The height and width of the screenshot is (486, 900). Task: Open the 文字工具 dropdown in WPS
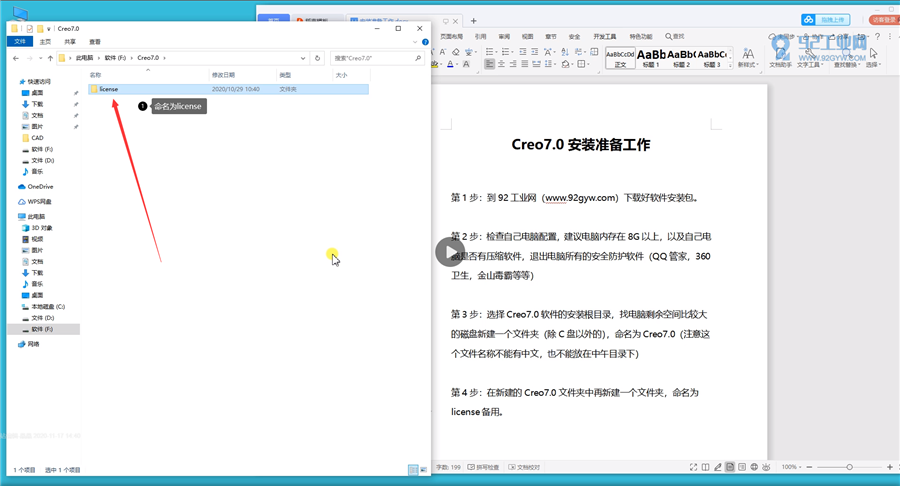pyautogui.click(x=809, y=65)
